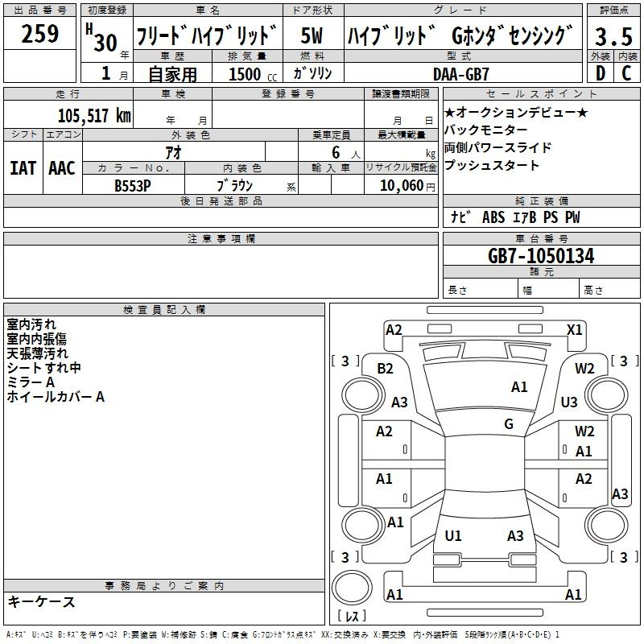
Task: Click the ホイールカバー A inspector note
Action: pos(56,397)
